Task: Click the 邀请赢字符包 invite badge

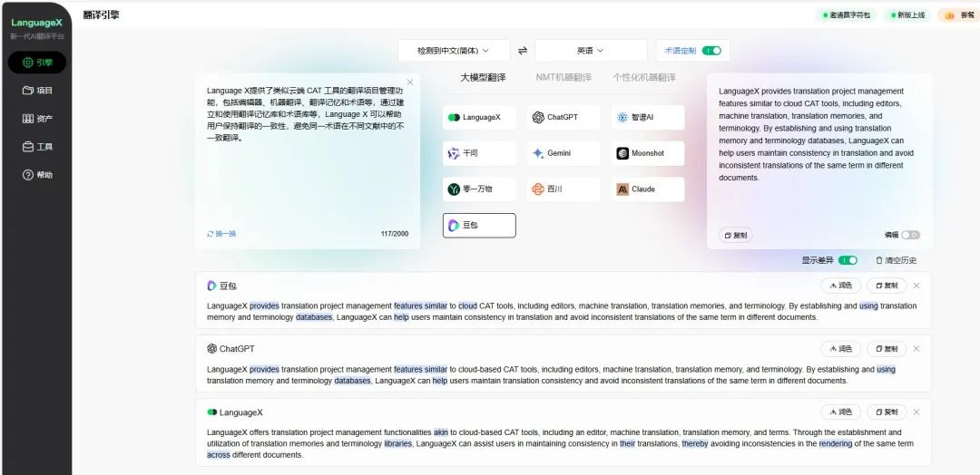Action: (847, 15)
